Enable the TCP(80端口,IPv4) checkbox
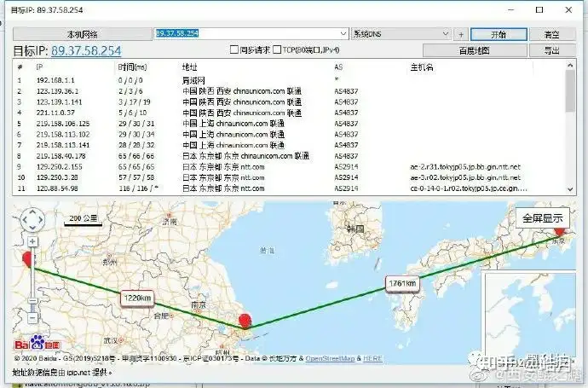 (x=277, y=49)
